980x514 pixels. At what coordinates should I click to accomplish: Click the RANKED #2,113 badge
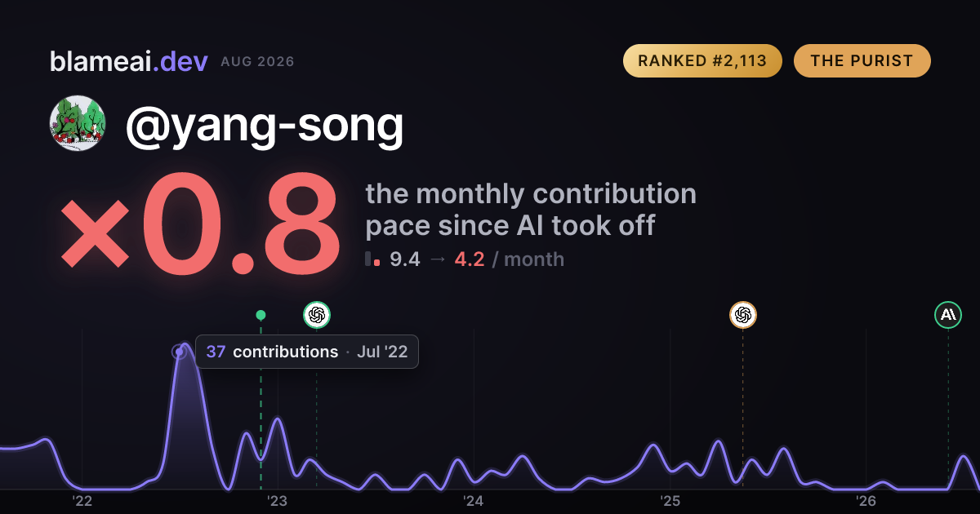[702, 61]
